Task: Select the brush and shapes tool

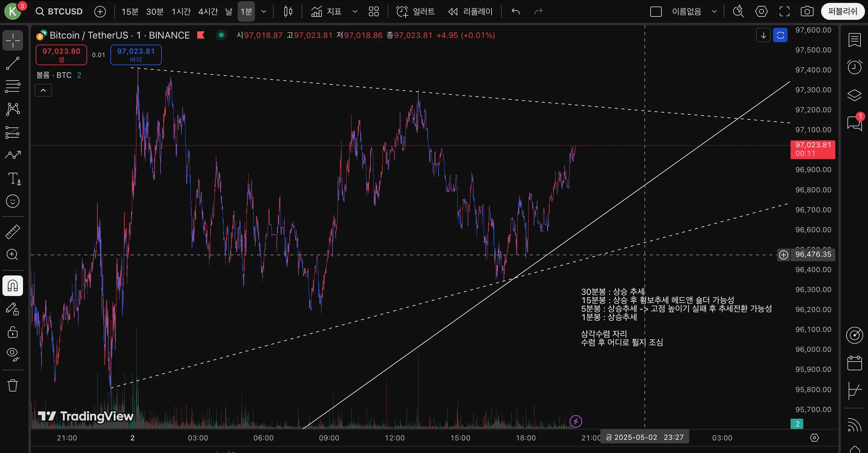Action: pos(13,155)
